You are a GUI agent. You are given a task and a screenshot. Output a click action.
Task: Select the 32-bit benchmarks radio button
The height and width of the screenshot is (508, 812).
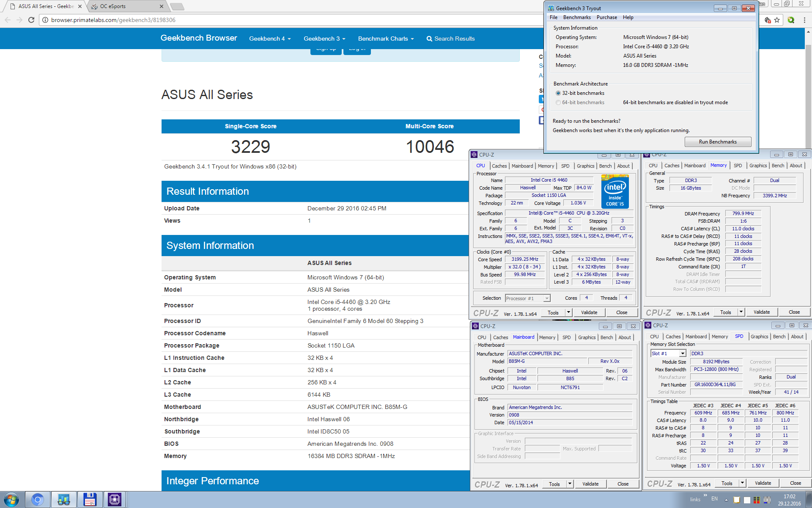click(x=558, y=93)
